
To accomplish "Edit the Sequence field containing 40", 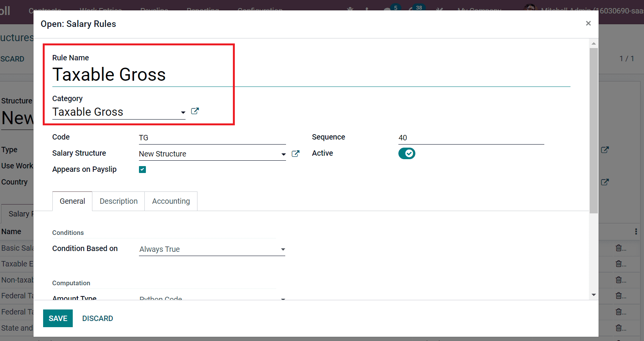I will point(471,138).
